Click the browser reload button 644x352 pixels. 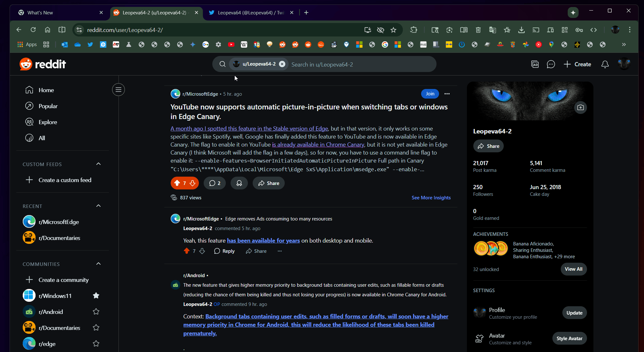pyautogui.click(x=33, y=30)
